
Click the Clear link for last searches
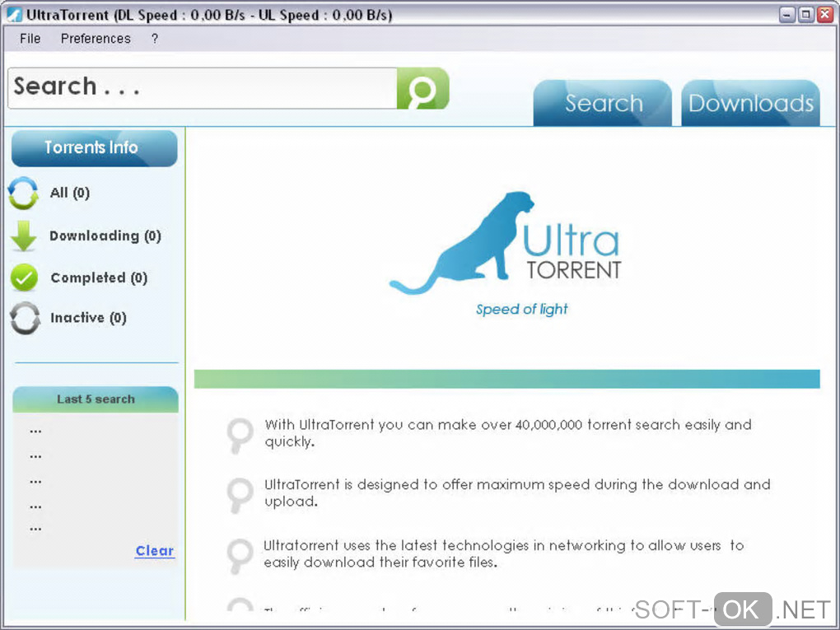154,551
